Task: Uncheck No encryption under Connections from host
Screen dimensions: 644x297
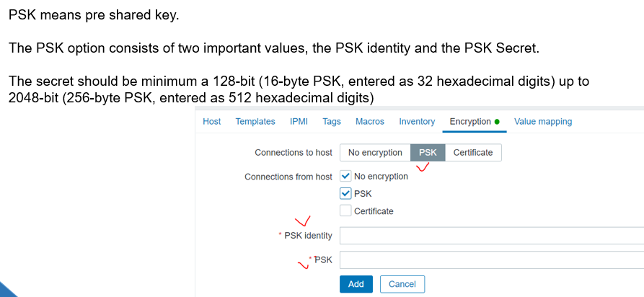Action: tap(345, 177)
